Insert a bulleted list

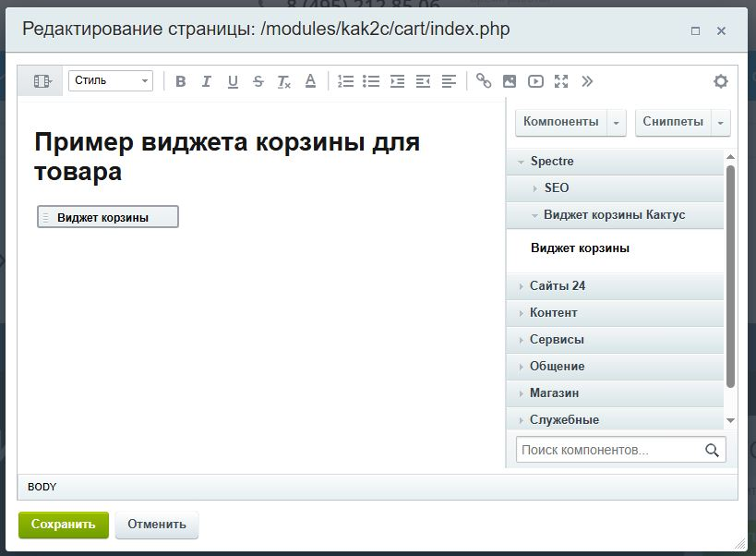click(371, 81)
